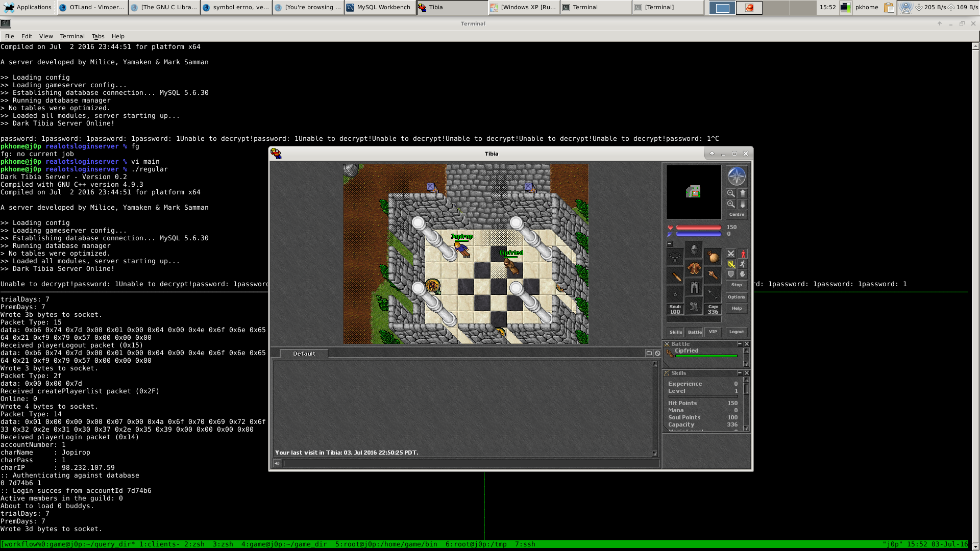Open the brown bag backpack slot
The image size is (980, 551).
[713, 257]
